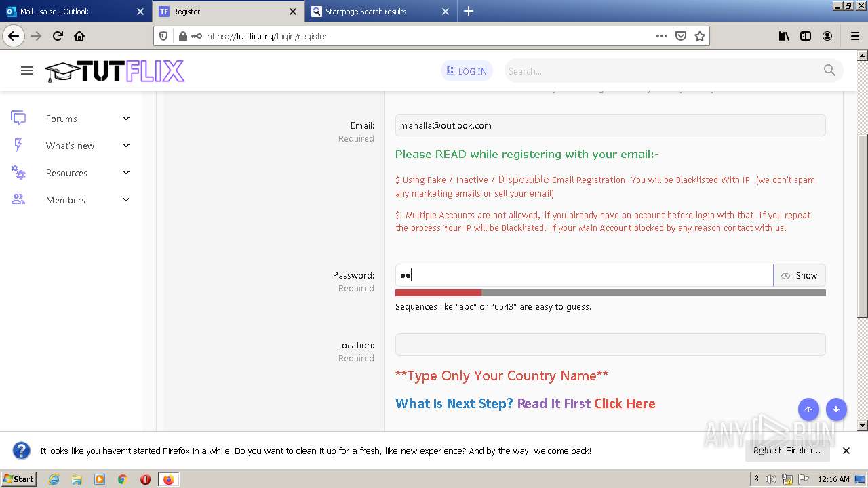The width and height of the screenshot is (868, 488).
Task: Close the Startpage Search results tab
Action: coord(446,12)
